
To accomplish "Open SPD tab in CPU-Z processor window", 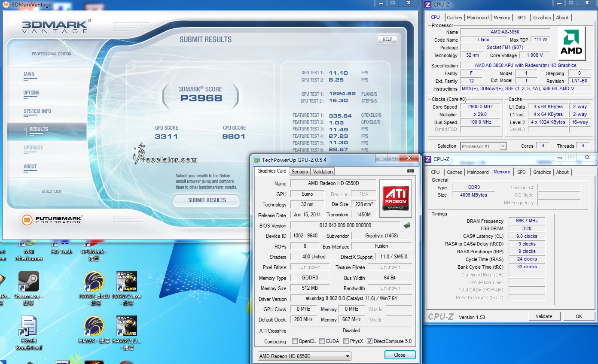I will pos(521,18).
